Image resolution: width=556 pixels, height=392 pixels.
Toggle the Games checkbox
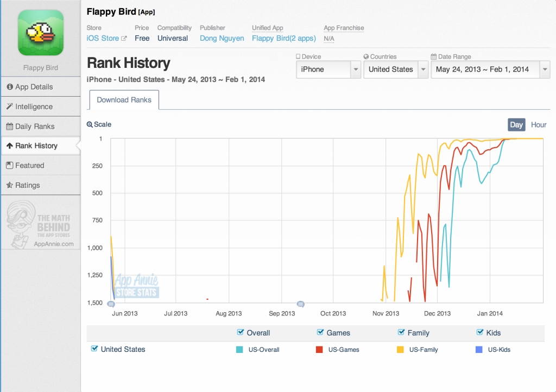tap(320, 332)
